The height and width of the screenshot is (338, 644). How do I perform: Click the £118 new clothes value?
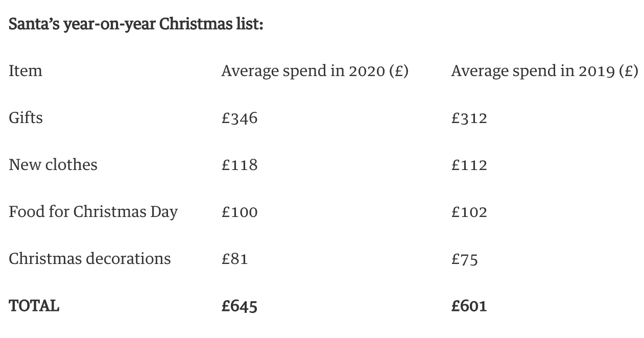(x=240, y=165)
